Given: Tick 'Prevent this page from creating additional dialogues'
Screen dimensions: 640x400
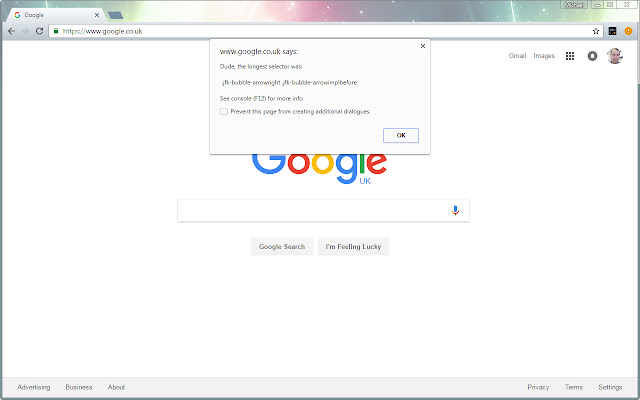Looking at the screenshot, I should pyautogui.click(x=224, y=111).
